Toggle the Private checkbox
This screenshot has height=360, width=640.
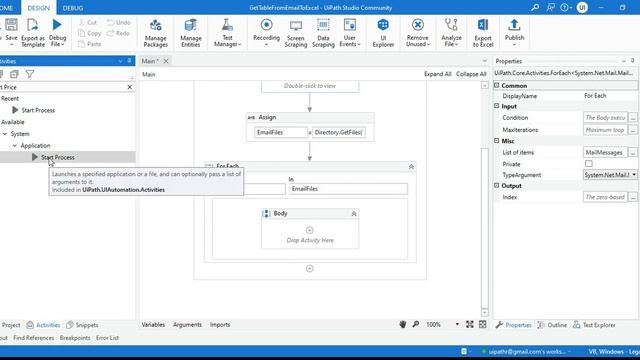589,164
